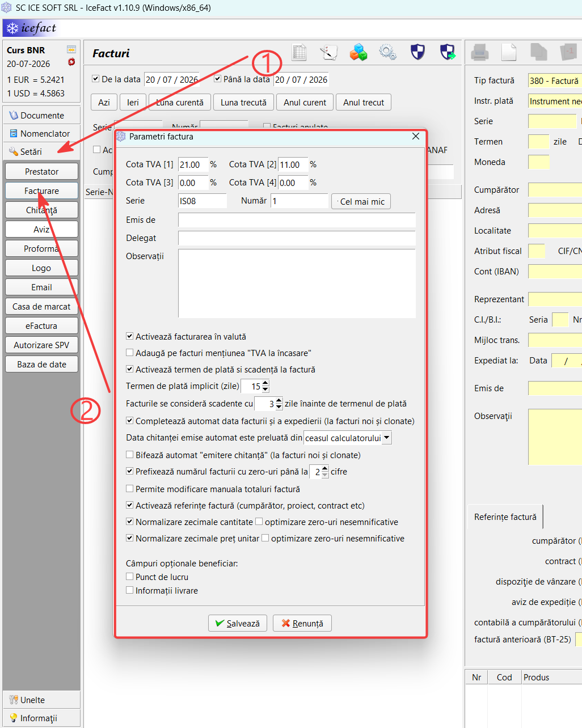
Task: Toggle Activează referințe factură checkbox
Action: 129,505
